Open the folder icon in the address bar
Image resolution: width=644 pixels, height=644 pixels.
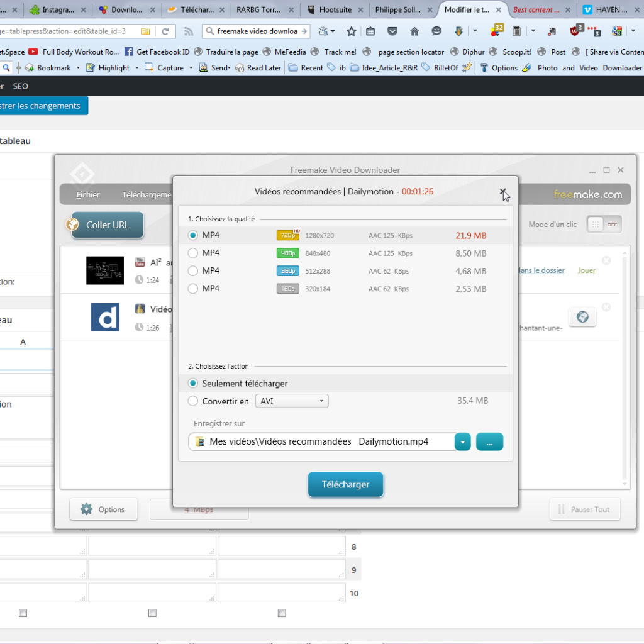[x=145, y=31]
